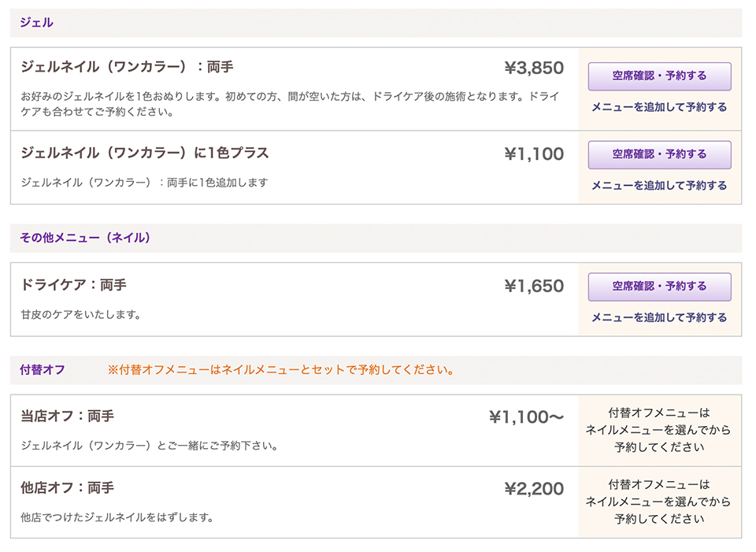Click the ¥3,850 price
This screenshot has width=756, height=552.
pyautogui.click(x=534, y=68)
